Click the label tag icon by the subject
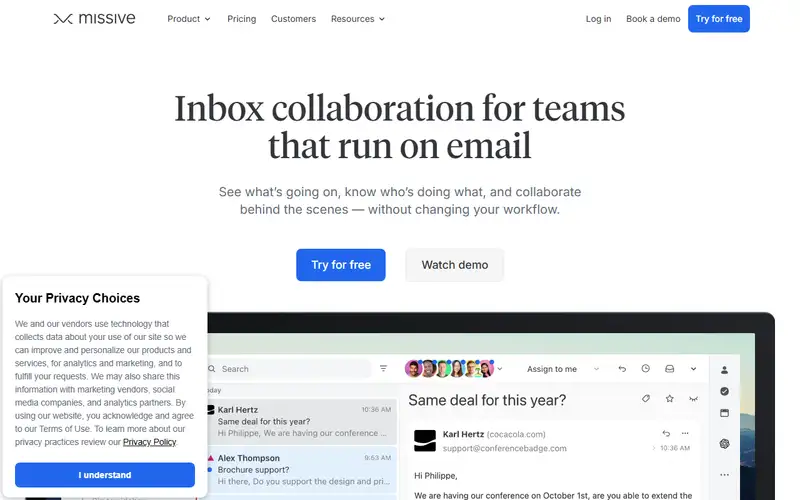The height and width of the screenshot is (500, 800). coord(646,398)
